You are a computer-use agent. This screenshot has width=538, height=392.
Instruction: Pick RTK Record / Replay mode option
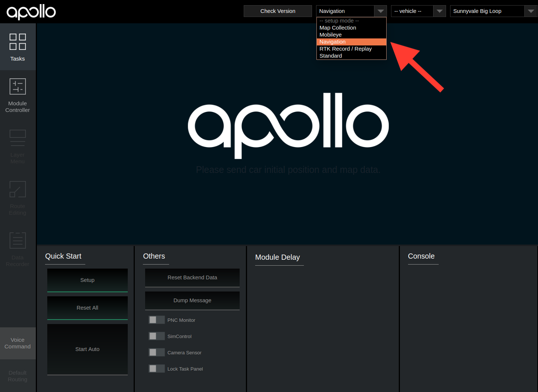click(346, 49)
